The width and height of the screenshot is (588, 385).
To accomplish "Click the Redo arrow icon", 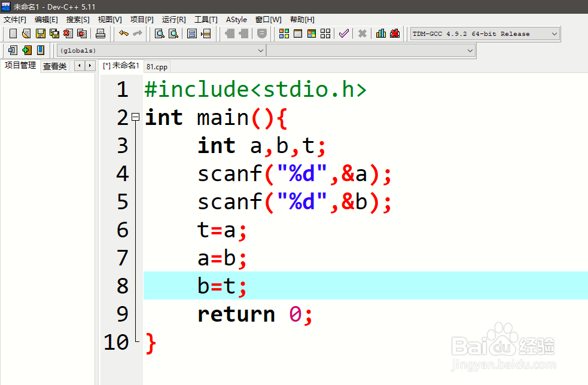I will tap(138, 33).
